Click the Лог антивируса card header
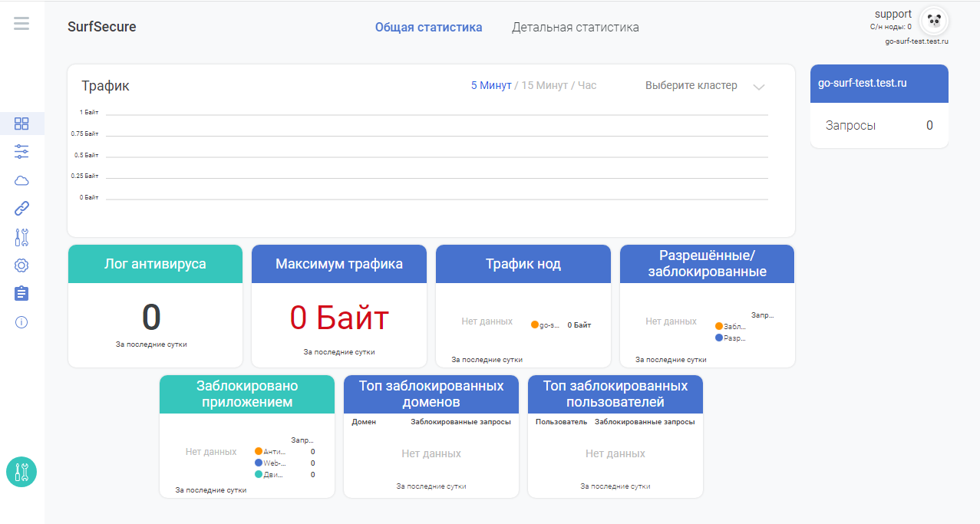 tap(155, 264)
